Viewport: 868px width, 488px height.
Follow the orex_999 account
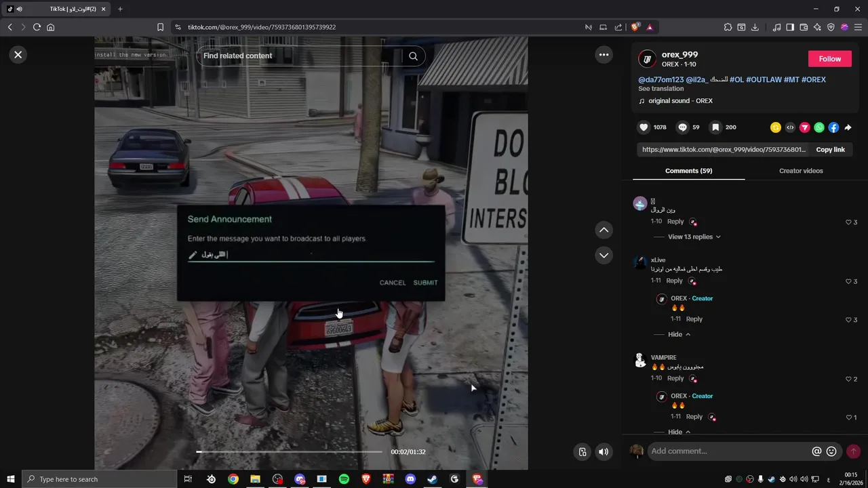click(x=829, y=59)
